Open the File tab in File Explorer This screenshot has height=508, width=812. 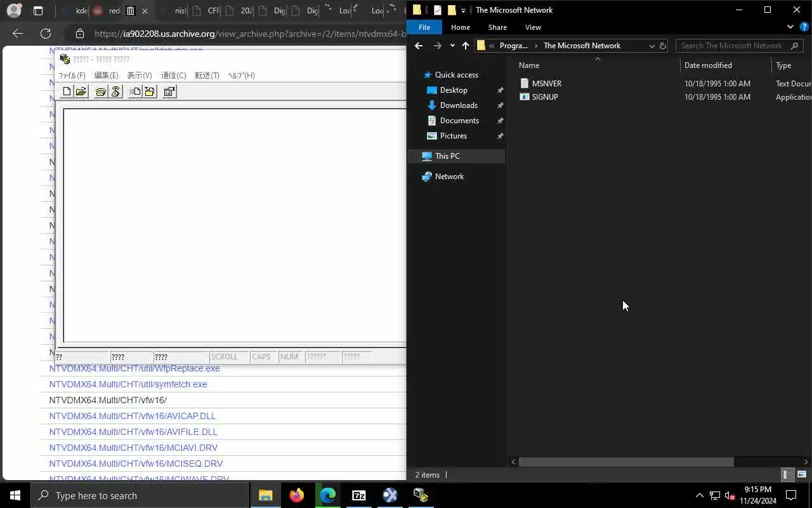[424, 27]
